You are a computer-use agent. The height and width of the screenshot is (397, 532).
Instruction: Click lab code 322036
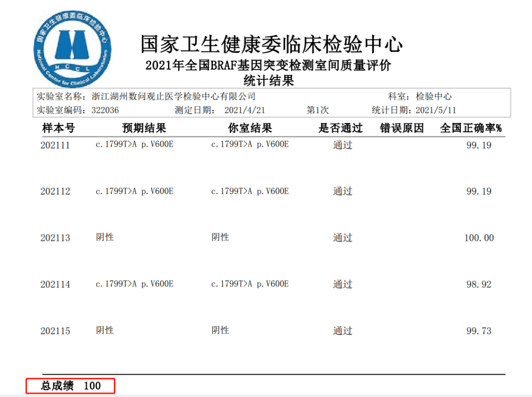(x=105, y=110)
